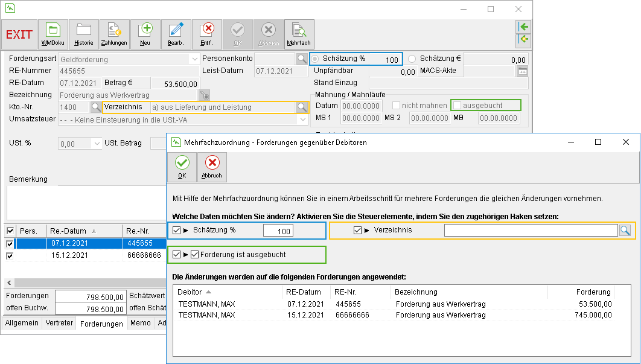Click the Re.-Nr. column header

pyautogui.click(x=144, y=231)
